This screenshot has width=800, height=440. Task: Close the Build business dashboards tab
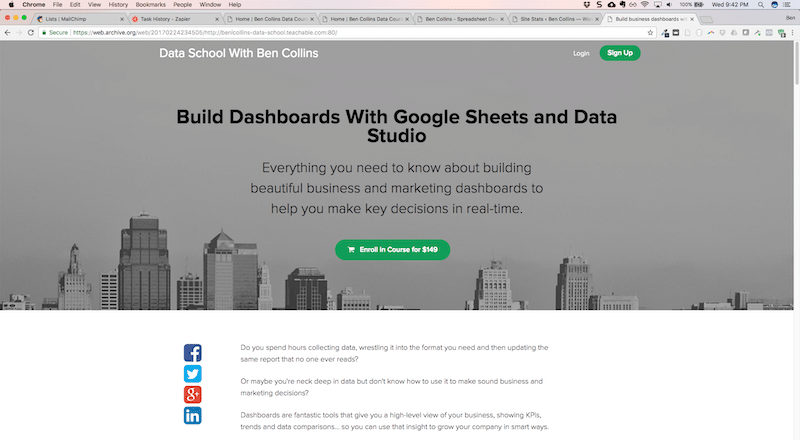692,19
